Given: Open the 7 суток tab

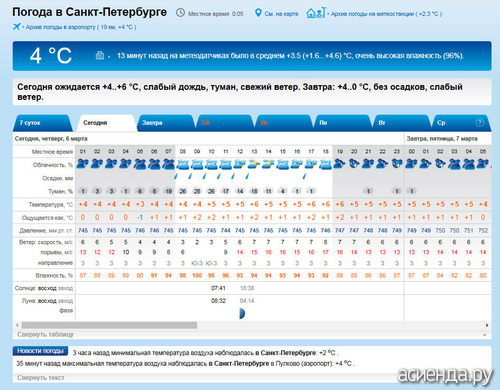Looking at the screenshot, I should click(x=42, y=123).
